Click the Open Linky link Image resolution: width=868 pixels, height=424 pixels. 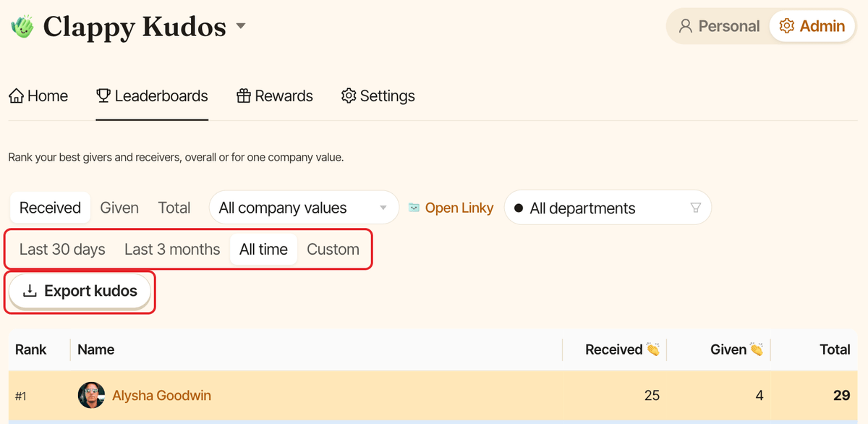pos(451,208)
